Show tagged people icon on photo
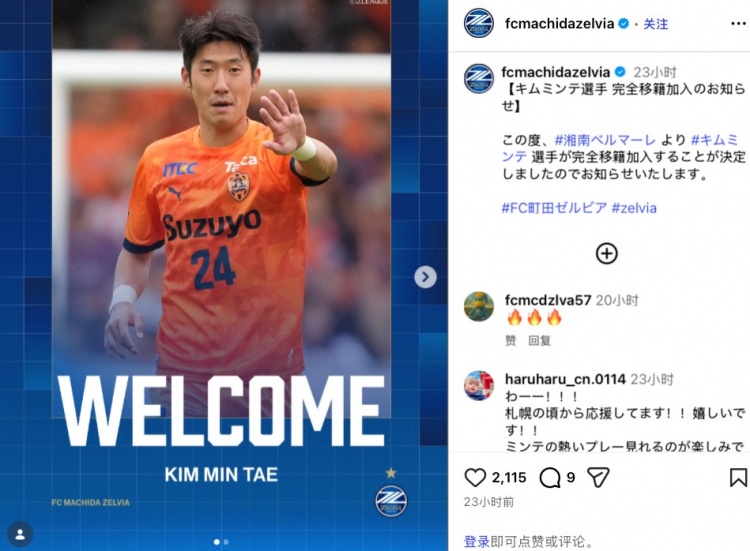This screenshot has height=551, width=750. click(20, 534)
